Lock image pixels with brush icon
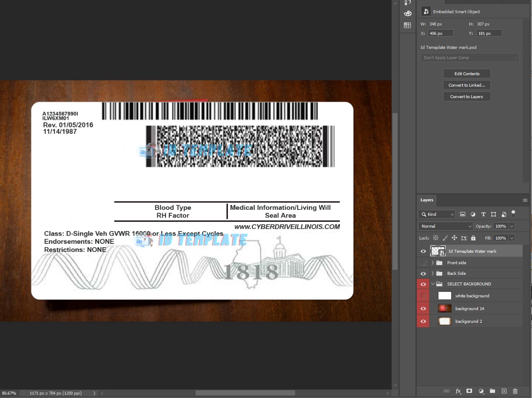 point(445,238)
